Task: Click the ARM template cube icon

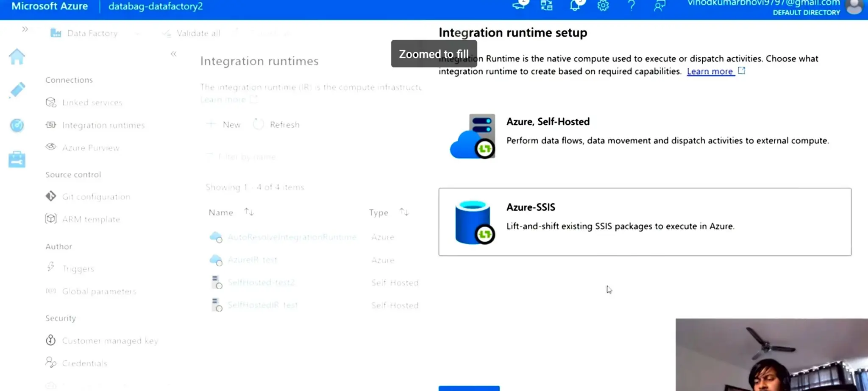Action: pyautogui.click(x=51, y=218)
